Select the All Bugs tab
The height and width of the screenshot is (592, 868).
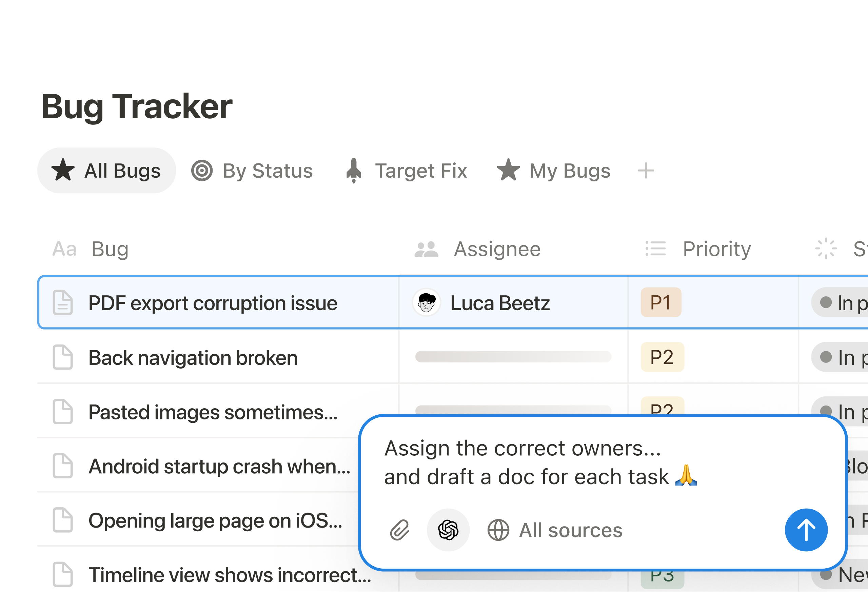(106, 171)
